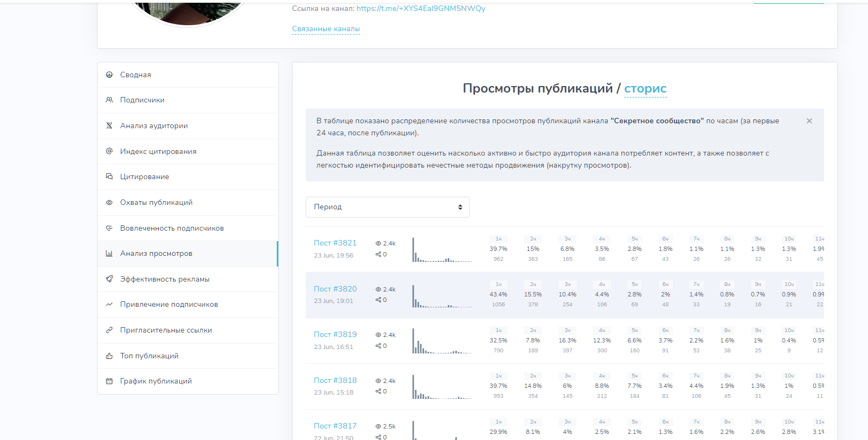Open Пригласительные ссылки section
This screenshot has width=868, height=440.
(188, 330)
